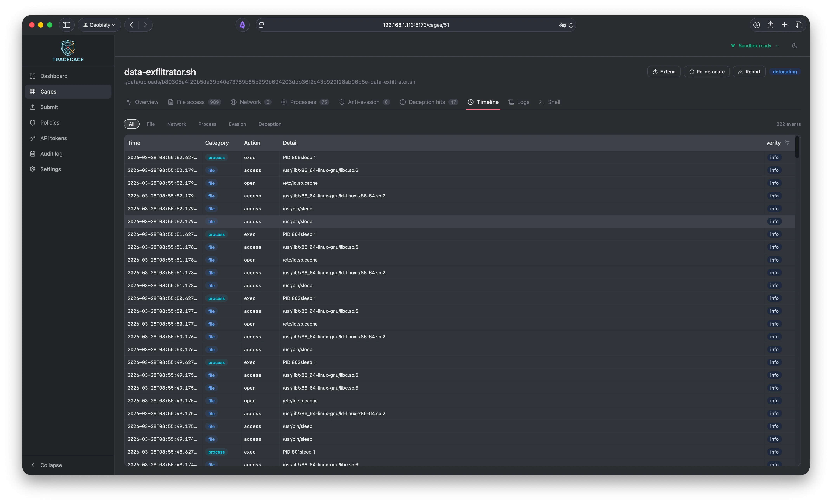Click the browser address bar field
This screenshot has height=504, width=832.
click(x=415, y=25)
